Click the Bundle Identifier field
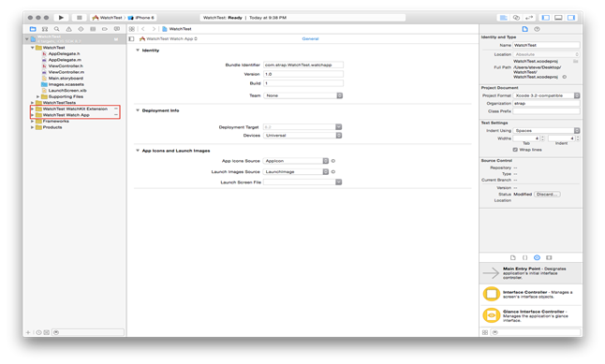The image size is (605, 364). click(303, 65)
